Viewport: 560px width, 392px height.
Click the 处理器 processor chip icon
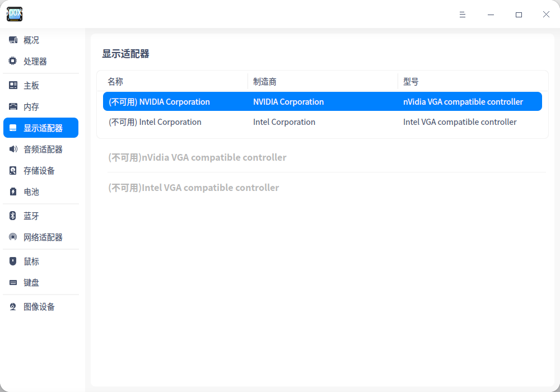click(x=13, y=61)
